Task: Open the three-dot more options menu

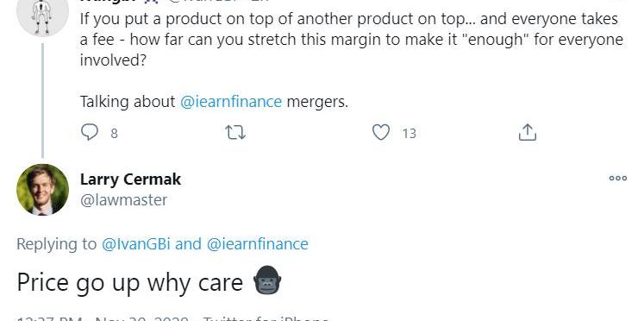Action: [x=618, y=178]
